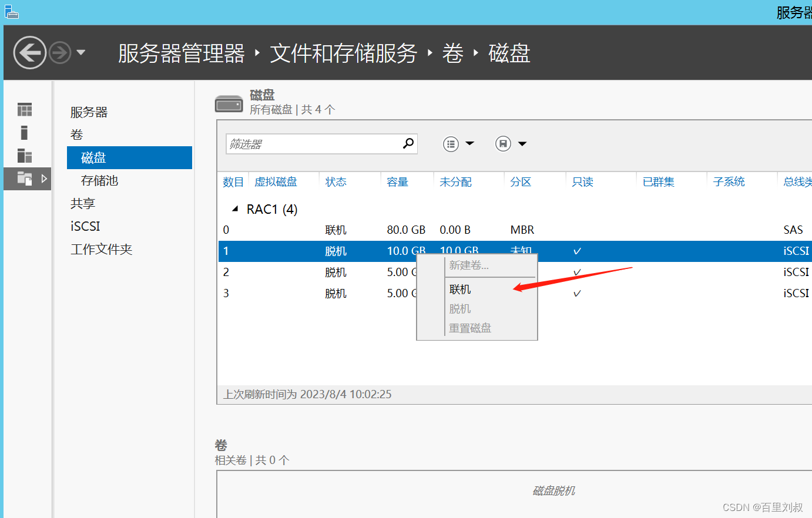The image size is (812, 518).
Task: Expand the File and Storage Services rail arrow
Action: click(44, 179)
